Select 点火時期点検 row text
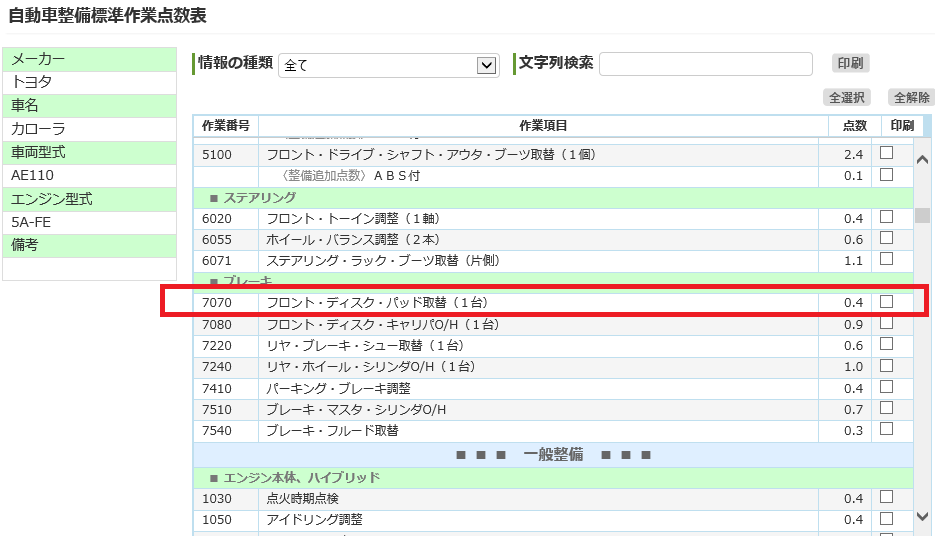935x536 pixels. point(302,498)
